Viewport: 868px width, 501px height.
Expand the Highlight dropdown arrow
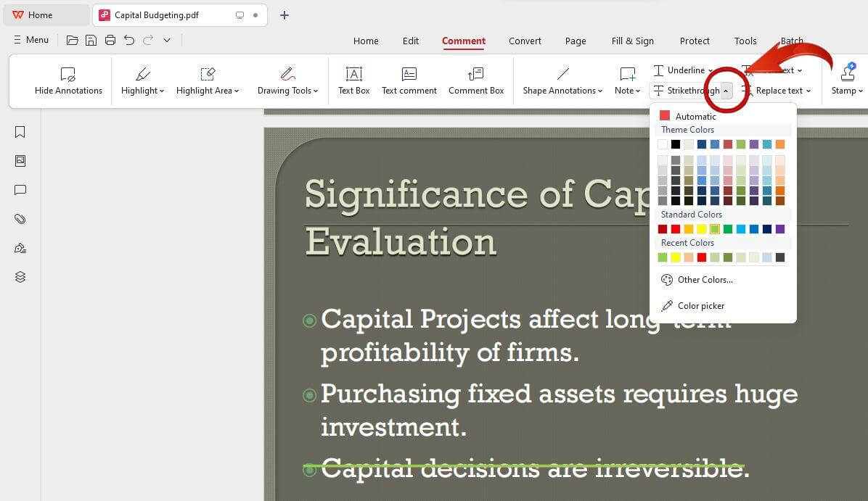click(162, 91)
